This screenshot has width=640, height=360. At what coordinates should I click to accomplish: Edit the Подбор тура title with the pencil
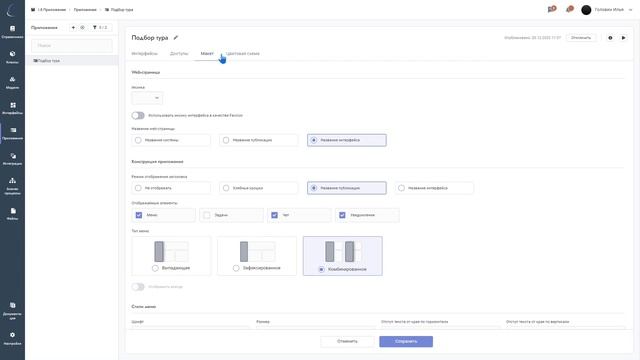(x=176, y=38)
